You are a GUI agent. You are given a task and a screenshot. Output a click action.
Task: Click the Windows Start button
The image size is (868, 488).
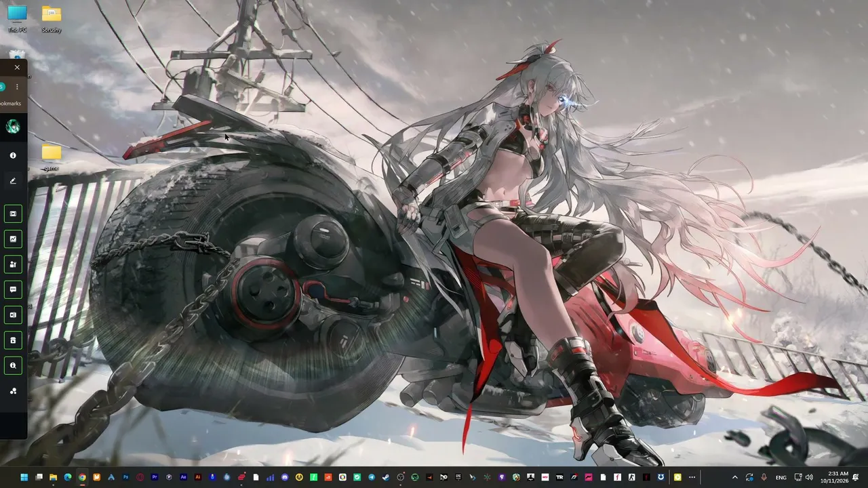24,477
